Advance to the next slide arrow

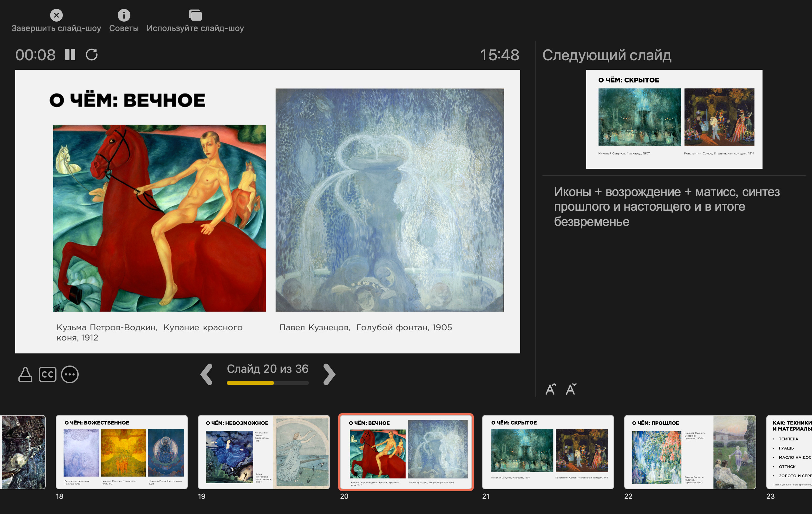click(x=329, y=374)
